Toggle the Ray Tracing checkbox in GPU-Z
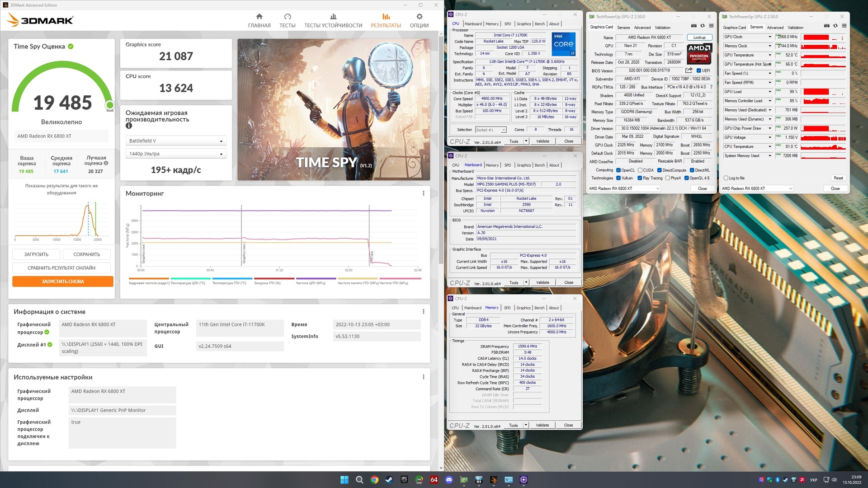 [x=640, y=178]
